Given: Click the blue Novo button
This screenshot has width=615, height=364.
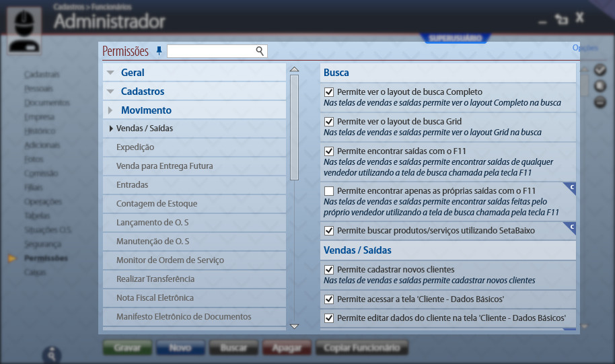Looking at the screenshot, I should (x=180, y=348).
